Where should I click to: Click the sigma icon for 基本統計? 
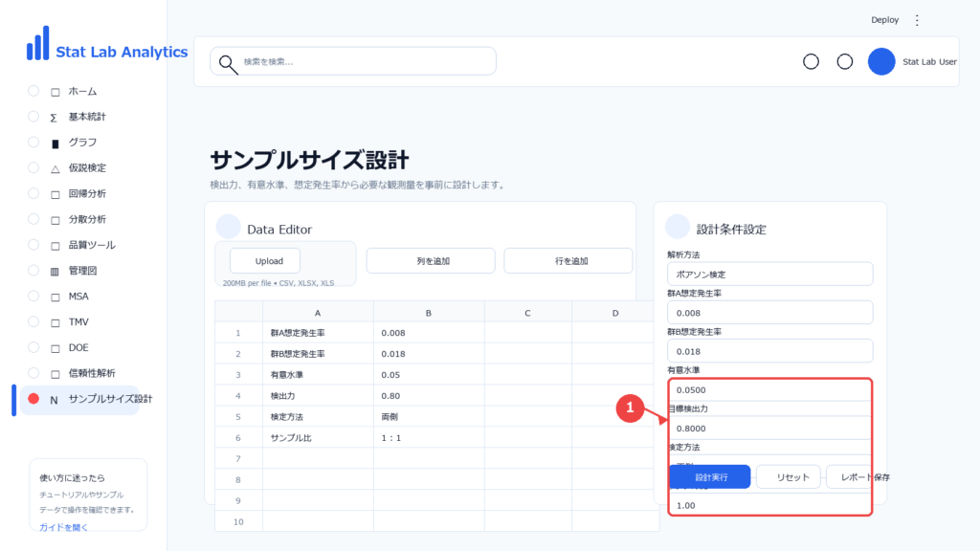tap(54, 118)
